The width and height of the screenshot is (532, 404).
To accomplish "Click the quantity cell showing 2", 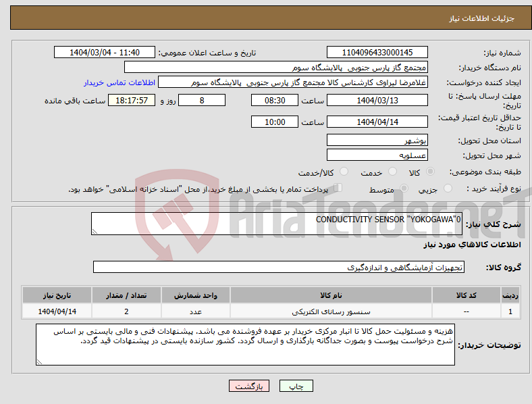I will pyautogui.click(x=126, y=311).
